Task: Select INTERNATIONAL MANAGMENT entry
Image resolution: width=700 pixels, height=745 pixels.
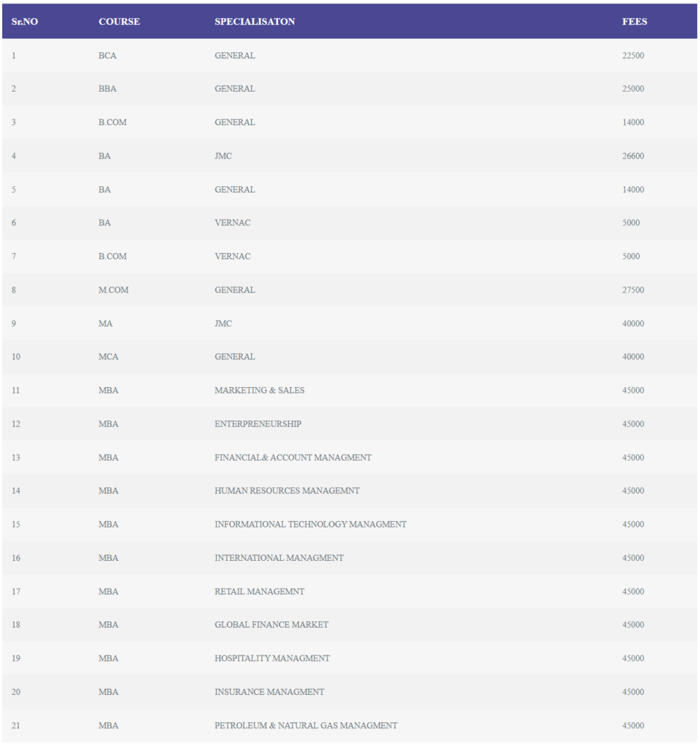Action: coord(279,558)
